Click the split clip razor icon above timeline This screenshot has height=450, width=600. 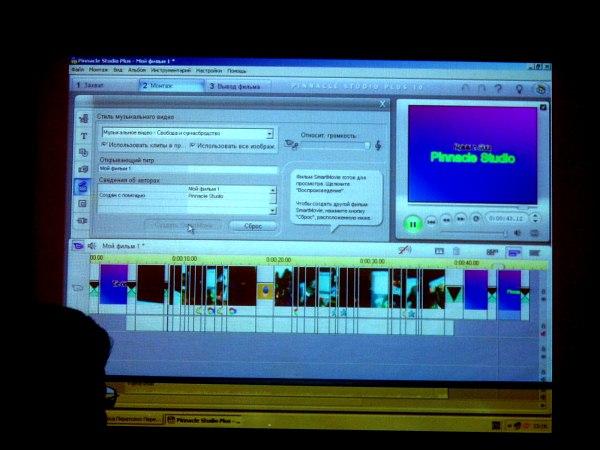pos(439,251)
